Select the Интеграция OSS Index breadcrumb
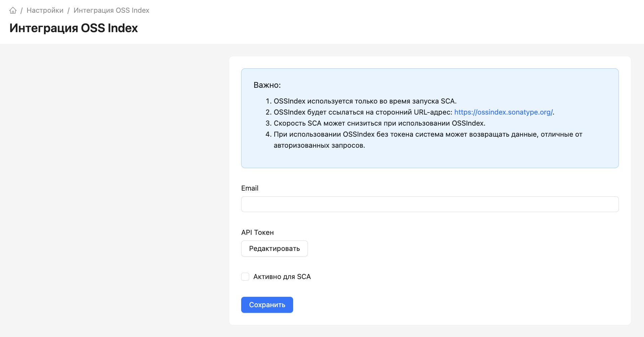The image size is (644, 337). [111, 10]
